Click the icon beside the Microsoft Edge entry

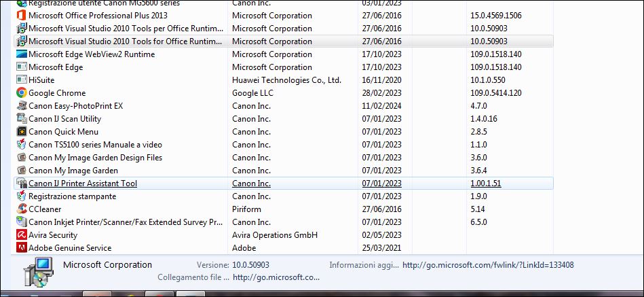tap(21, 67)
